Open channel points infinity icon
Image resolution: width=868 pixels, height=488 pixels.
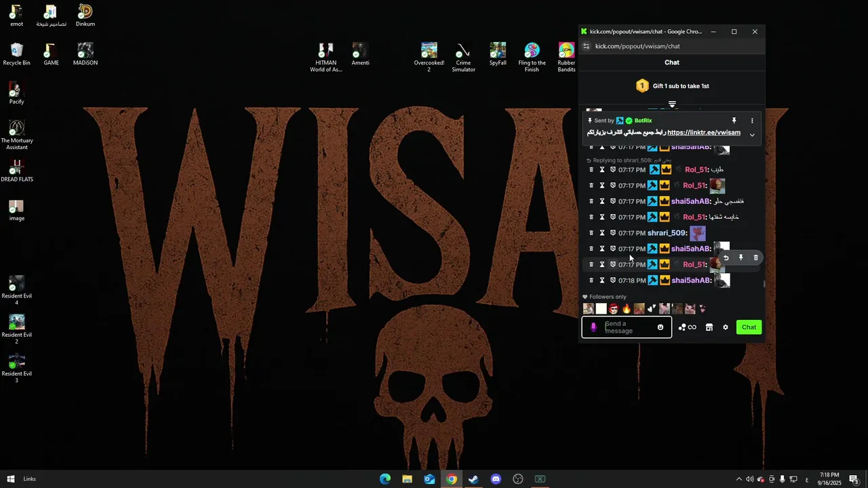point(692,327)
